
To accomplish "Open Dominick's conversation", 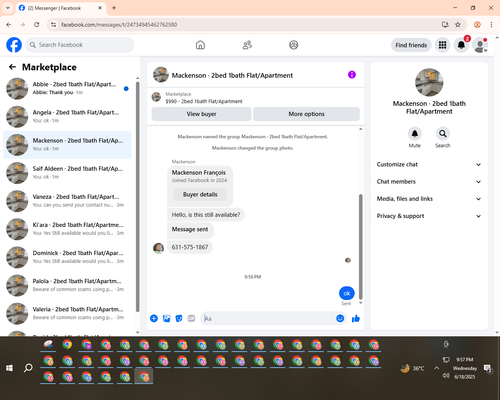I will pos(67,257).
